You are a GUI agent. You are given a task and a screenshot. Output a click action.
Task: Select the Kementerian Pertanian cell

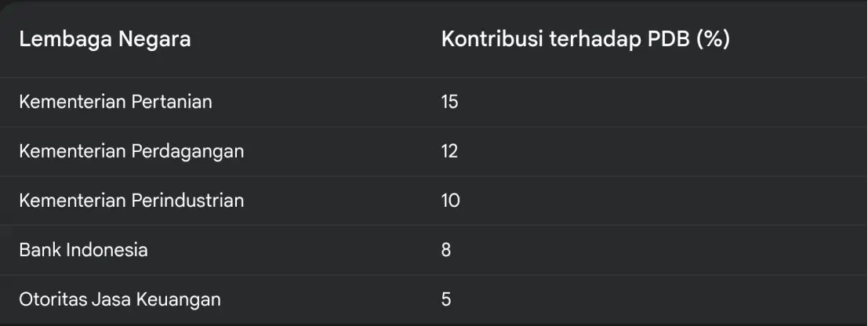(116, 102)
